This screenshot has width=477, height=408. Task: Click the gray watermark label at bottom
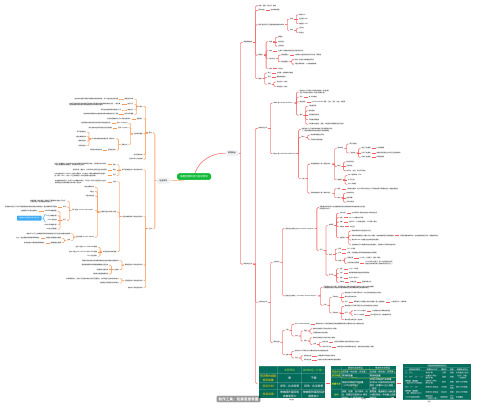click(238, 399)
